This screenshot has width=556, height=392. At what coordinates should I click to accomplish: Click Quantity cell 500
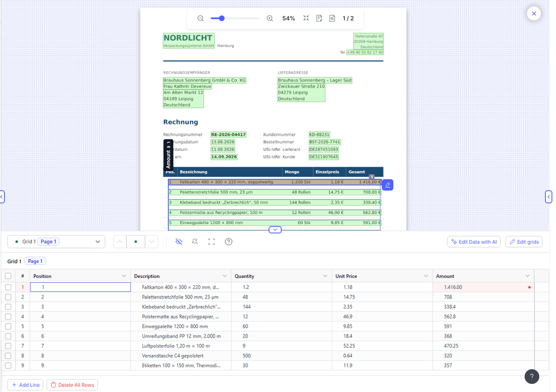[282, 356]
